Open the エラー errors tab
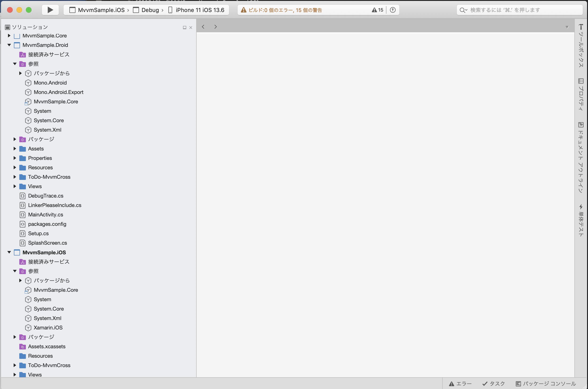Image resolution: width=588 pixels, height=389 pixels. [x=460, y=384]
